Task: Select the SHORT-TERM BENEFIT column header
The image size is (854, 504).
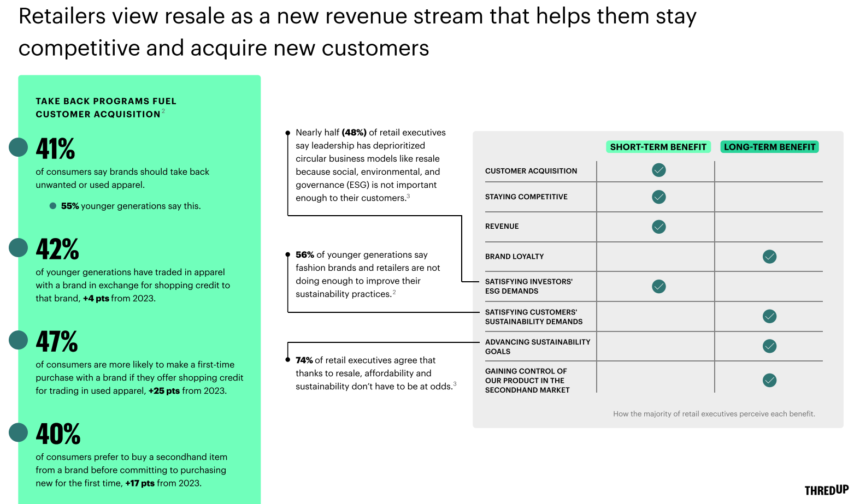Action: (x=658, y=146)
